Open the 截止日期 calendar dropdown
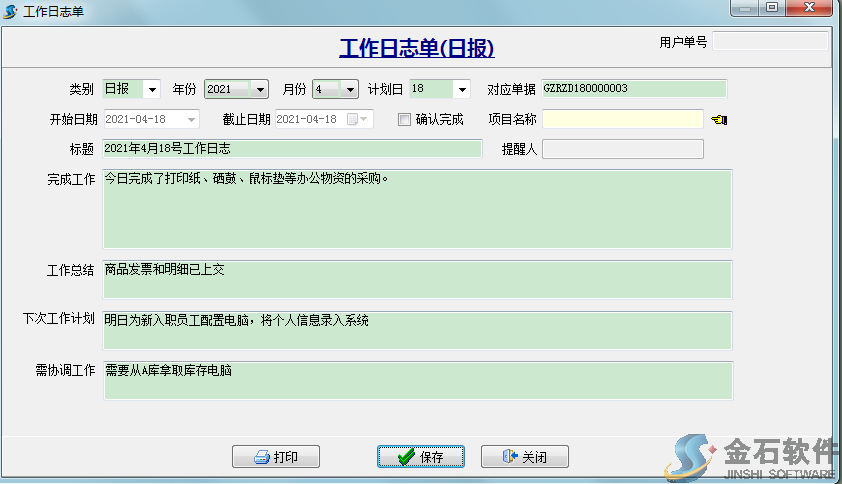The height and width of the screenshot is (484, 842). click(365, 120)
